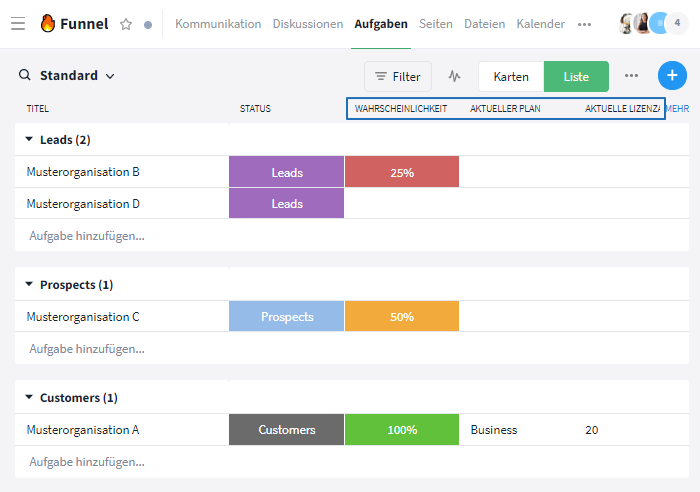Click the Leads (2) group title
The image size is (700, 492).
[65, 140]
